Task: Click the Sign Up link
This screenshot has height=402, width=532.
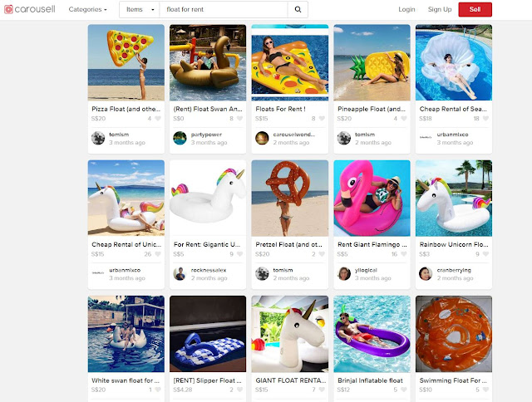Action: tap(440, 9)
